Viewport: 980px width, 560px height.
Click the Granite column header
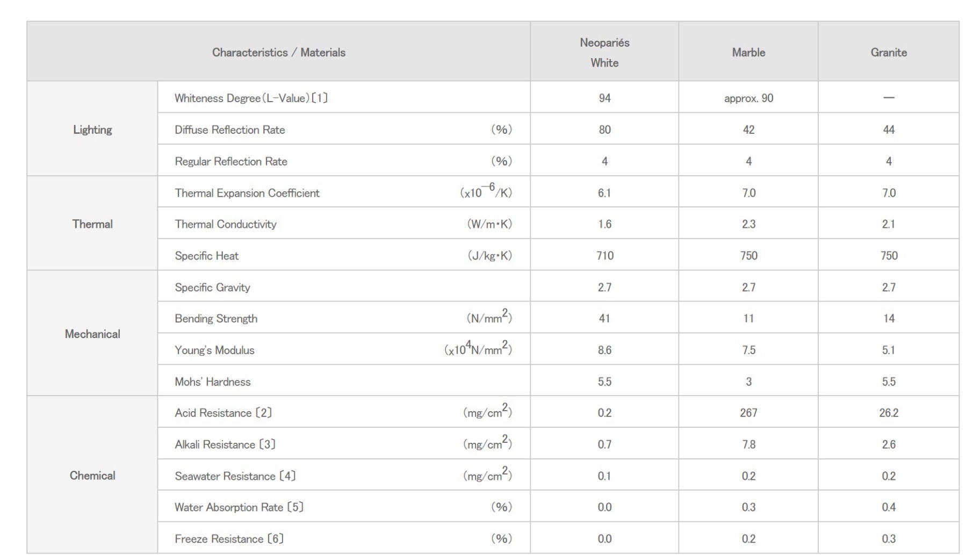888,52
